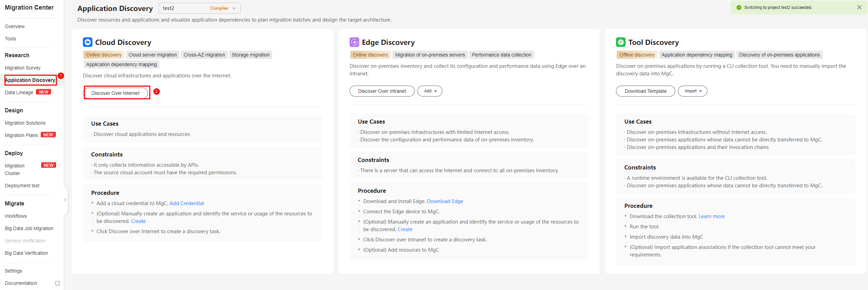This screenshot has width=868, height=290.
Task: Expand the Add dropdown in Edge Discovery
Action: point(430,91)
